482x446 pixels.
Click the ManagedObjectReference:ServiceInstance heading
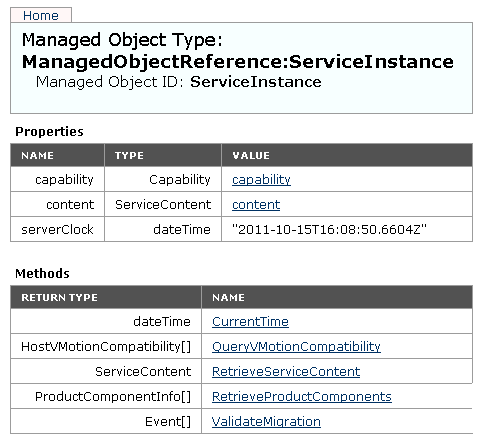[238, 62]
